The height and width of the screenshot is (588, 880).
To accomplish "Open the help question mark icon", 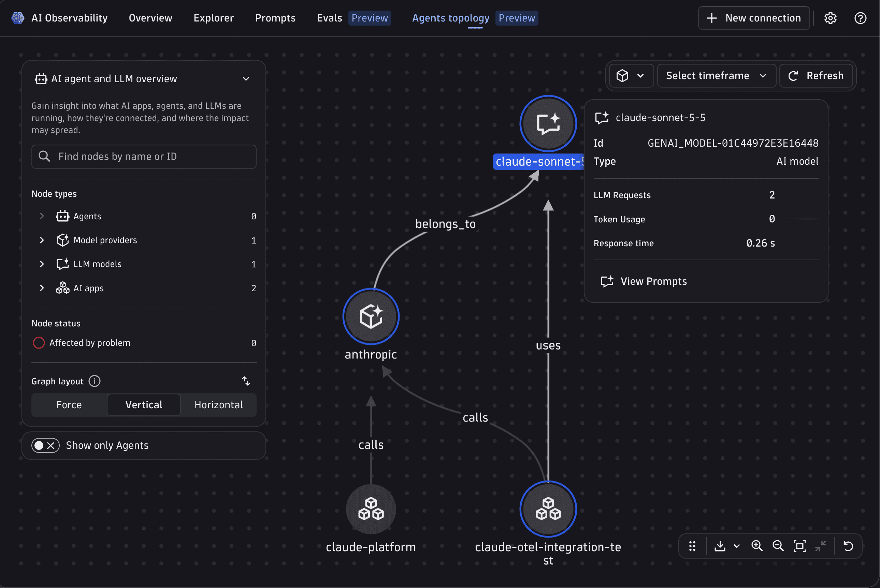I will (860, 18).
